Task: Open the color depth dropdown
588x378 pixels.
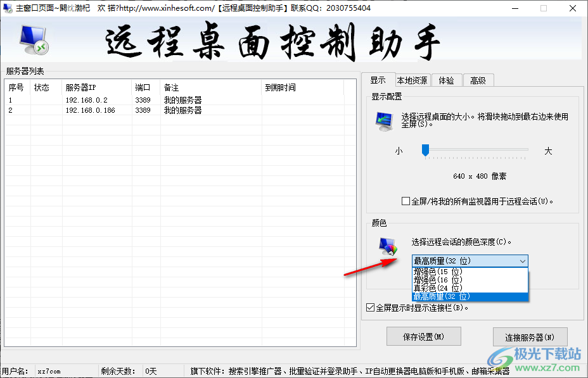Action: [523, 261]
